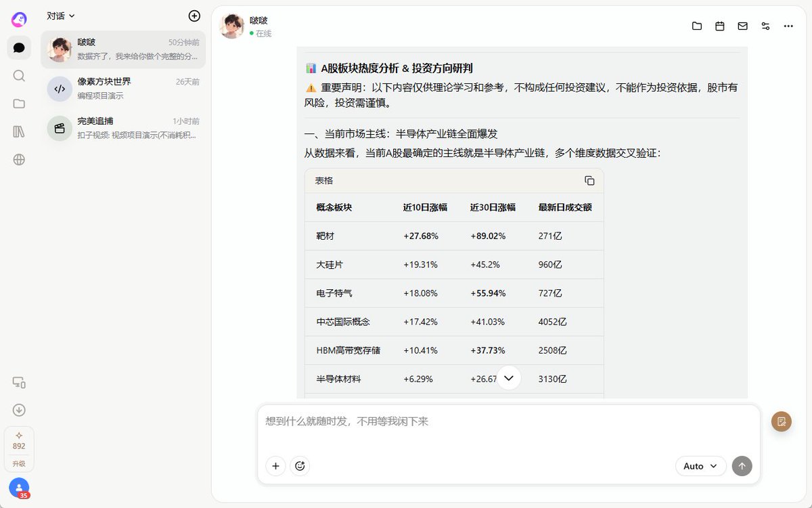The image size is (812, 508).
Task: Open the emoji sticker button
Action: coord(300,466)
